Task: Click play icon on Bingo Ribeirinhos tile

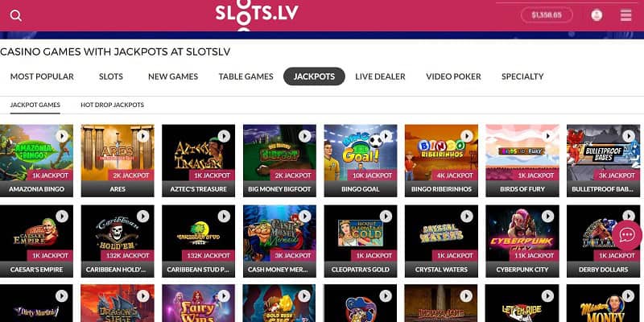Action: [467, 136]
